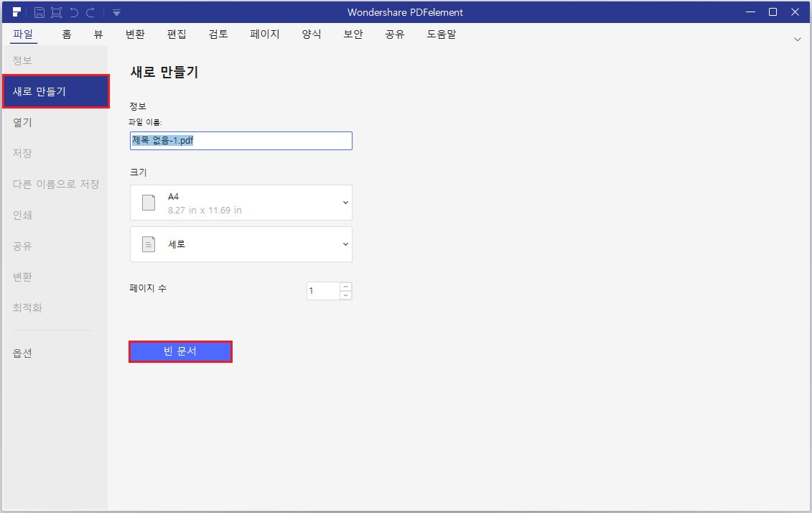
Task: Open the 양식 ribbon tab
Action: (x=312, y=34)
